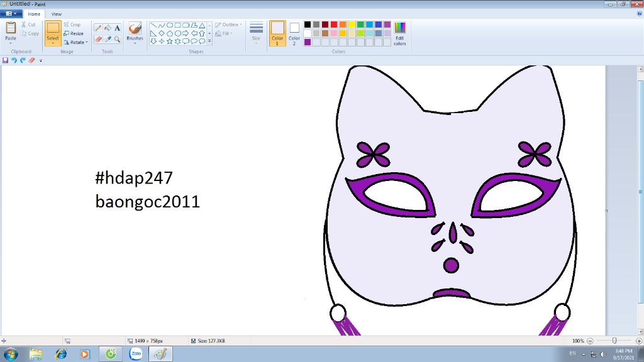Select the Magnifier tool
The width and height of the screenshot is (644, 362).
pyautogui.click(x=117, y=39)
